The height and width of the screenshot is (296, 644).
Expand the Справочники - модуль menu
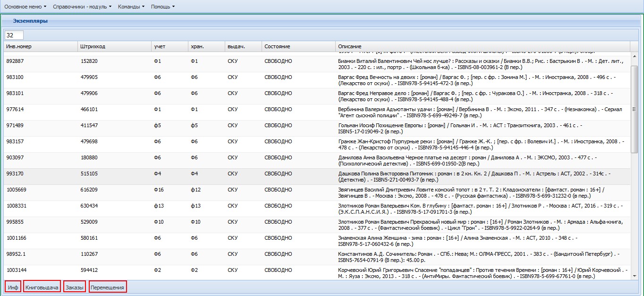tap(82, 7)
